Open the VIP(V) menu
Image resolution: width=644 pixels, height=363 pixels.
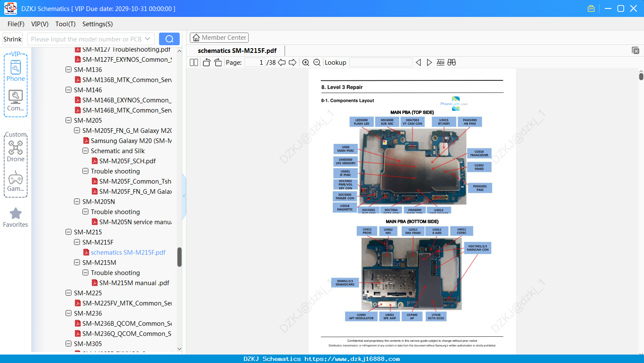[x=40, y=24]
